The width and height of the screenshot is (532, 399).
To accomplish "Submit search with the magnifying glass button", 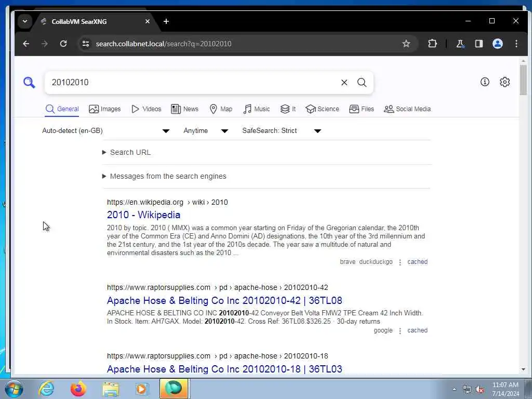I will (362, 83).
